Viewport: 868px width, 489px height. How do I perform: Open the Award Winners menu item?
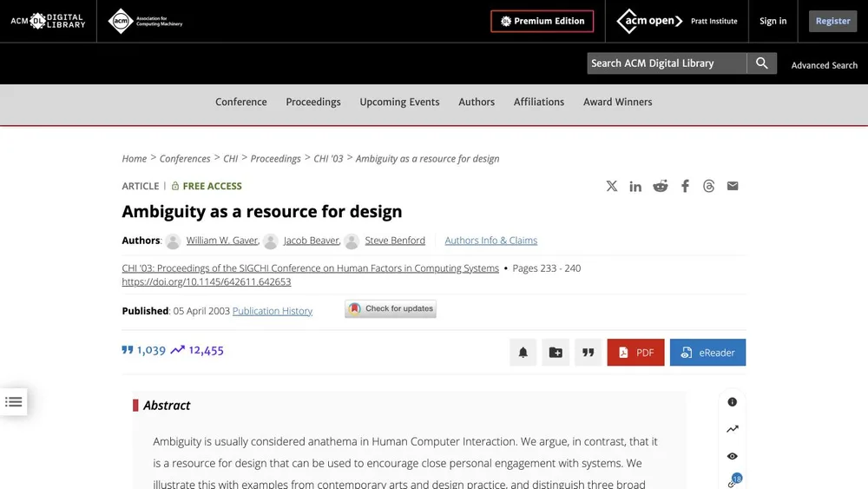tap(618, 102)
